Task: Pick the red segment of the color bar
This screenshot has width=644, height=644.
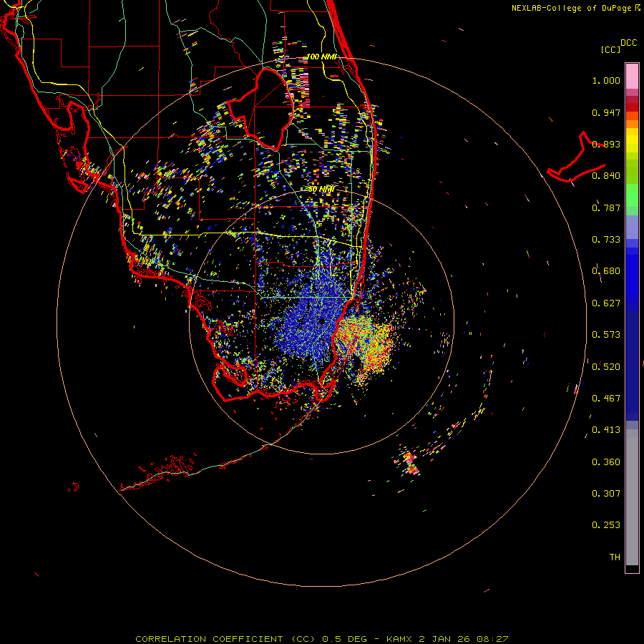Action: tap(632, 107)
